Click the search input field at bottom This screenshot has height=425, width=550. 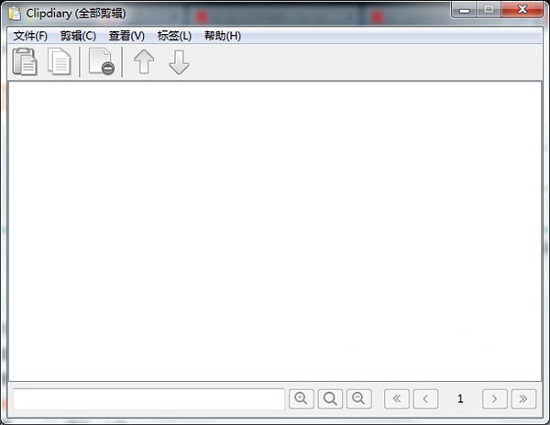click(x=149, y=399)
